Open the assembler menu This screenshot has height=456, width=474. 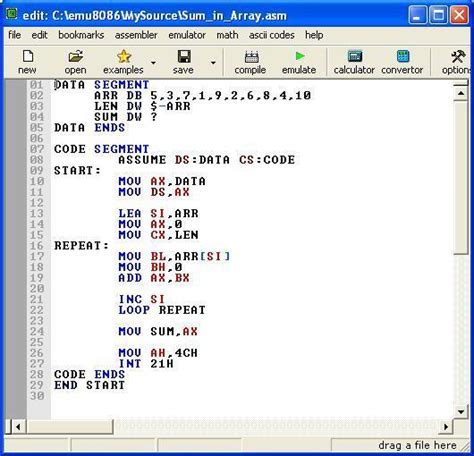136,35
